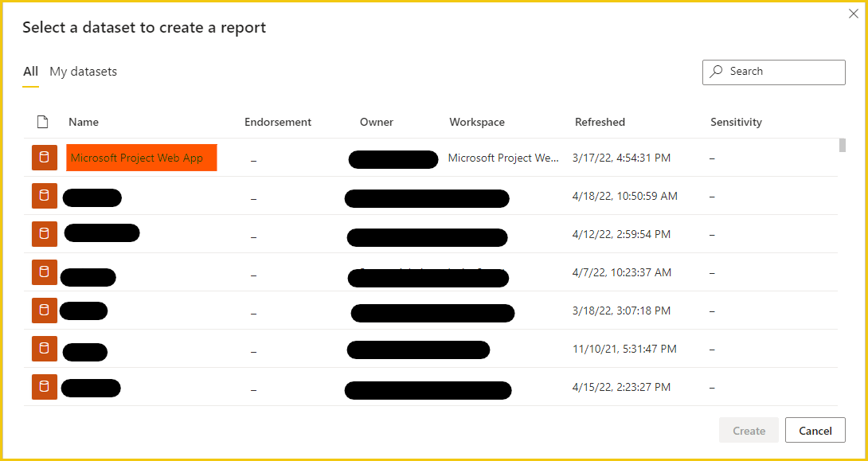Click the file type column header icon
The height and width of the screenshot is (461, 868).
43,122
